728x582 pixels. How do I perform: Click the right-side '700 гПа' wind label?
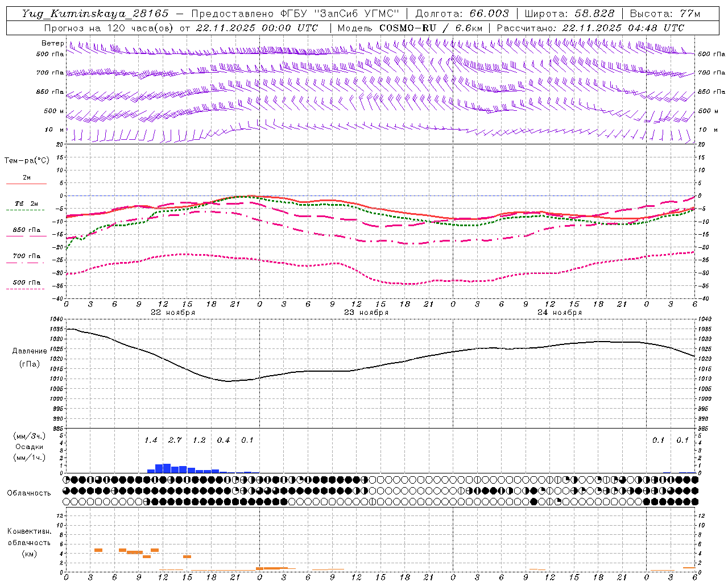[712, 73]
